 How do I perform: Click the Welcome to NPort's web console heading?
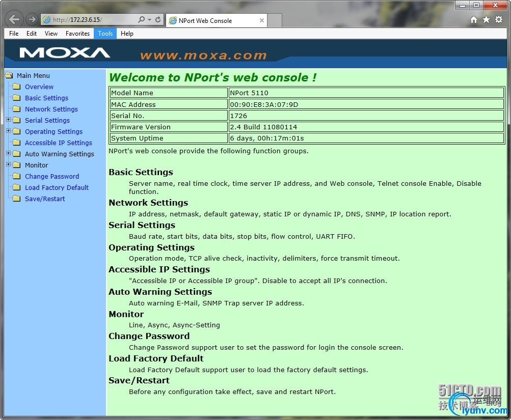[213, 77]
